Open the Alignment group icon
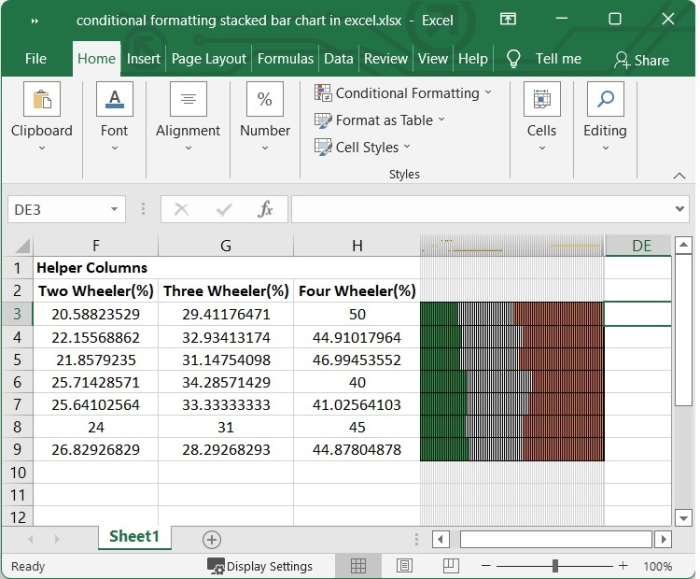The height and width of the screenshot is (579, 700). (x=188, y=101)
